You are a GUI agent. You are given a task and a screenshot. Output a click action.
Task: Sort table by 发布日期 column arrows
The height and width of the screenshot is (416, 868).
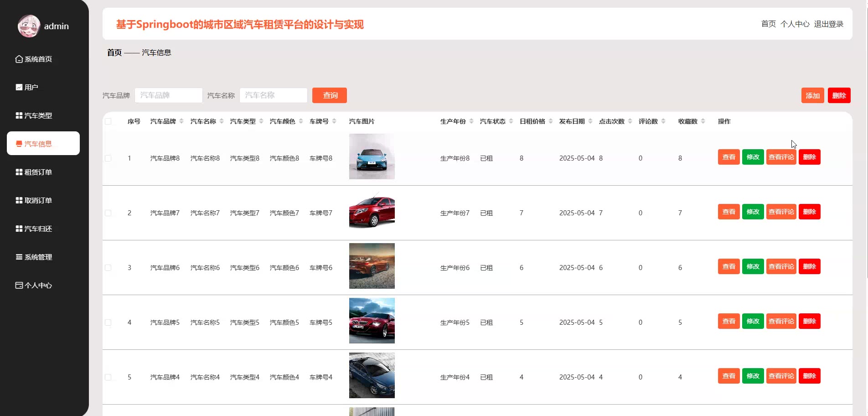(x=590, y=121)
